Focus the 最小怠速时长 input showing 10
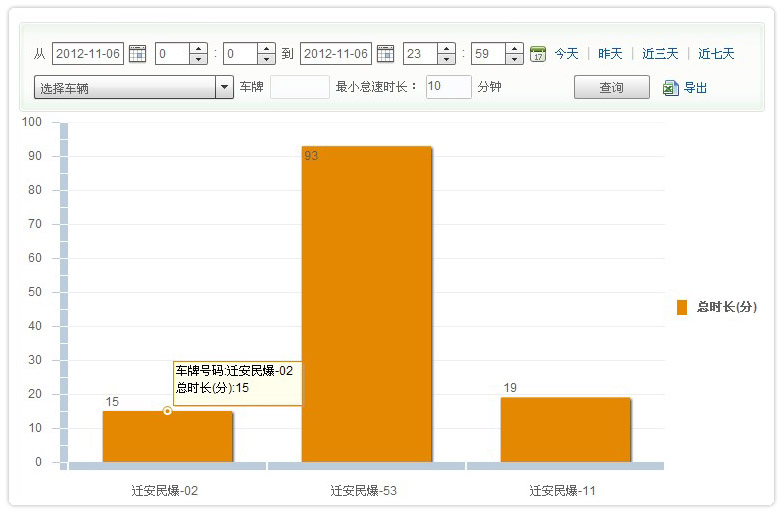 pos(448,87)
